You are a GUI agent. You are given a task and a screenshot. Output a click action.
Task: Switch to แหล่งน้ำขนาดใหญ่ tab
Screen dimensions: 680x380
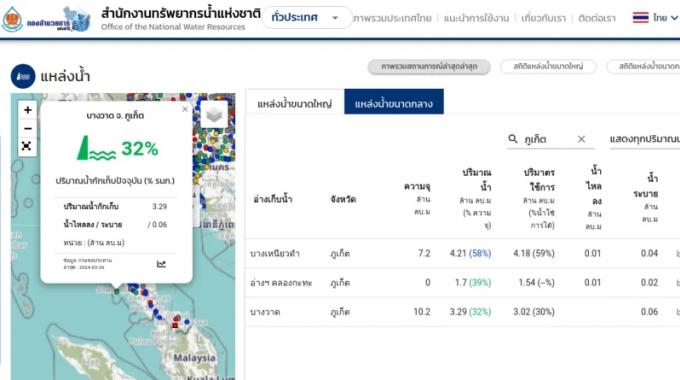tap(294, 104)
